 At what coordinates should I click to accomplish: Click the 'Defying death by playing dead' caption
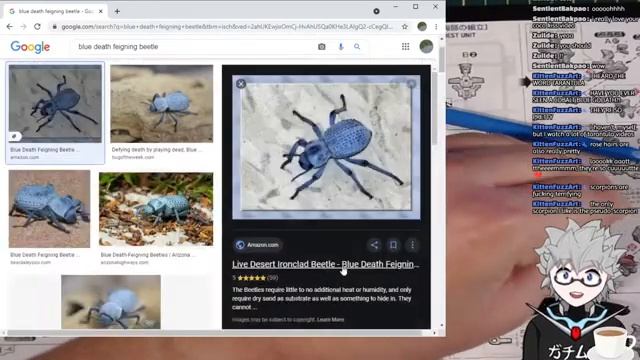point(157,150)
